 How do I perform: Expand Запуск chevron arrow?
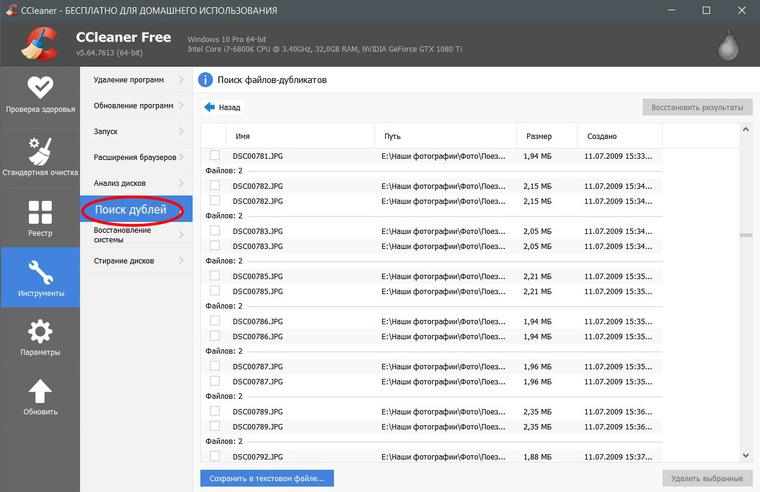[181, 131]
